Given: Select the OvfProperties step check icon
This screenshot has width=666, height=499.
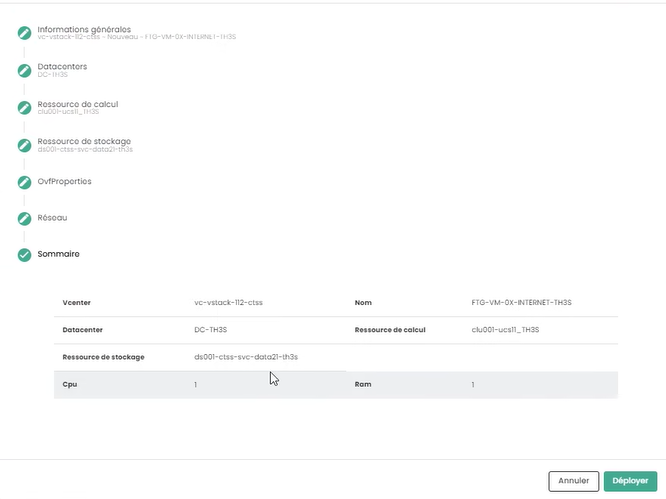Looking at the screenshot, I should click(x=24, y=182).
